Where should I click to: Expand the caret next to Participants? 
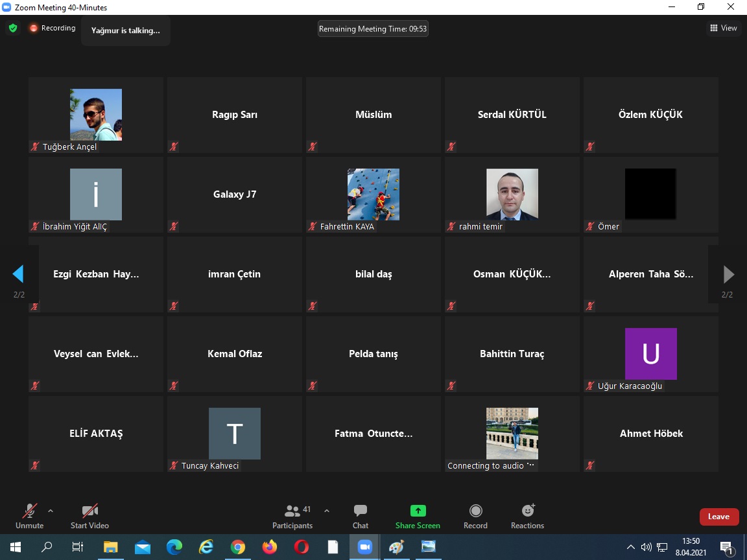pos(326,511)
